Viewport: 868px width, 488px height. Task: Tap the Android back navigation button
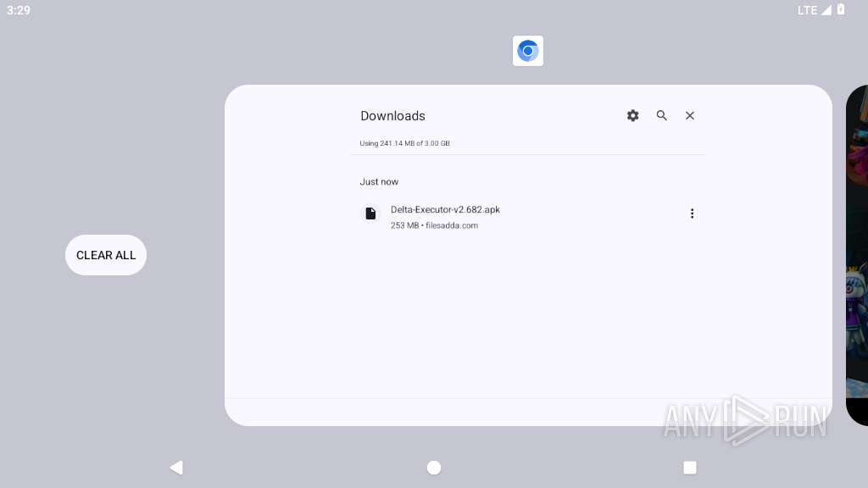176,468
